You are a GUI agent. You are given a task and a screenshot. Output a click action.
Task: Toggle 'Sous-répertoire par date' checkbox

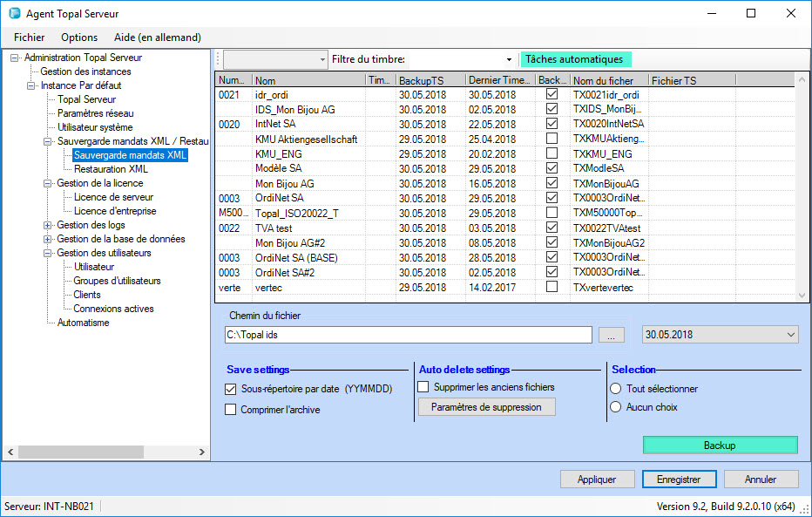(231, 389)
